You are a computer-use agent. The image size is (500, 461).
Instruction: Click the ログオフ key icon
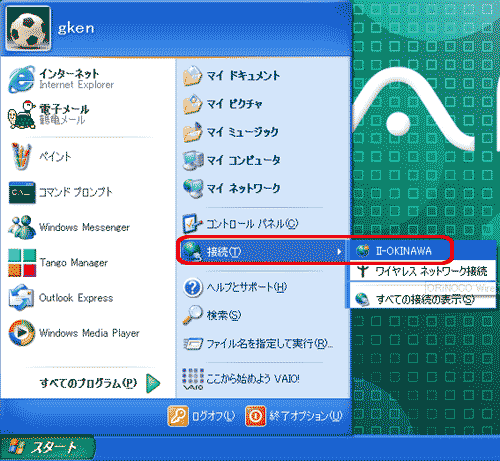click(178, 416)
